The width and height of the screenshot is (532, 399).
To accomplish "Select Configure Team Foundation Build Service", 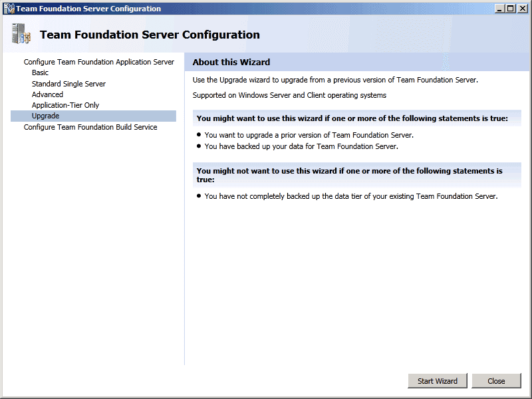I will pos(90,127).
